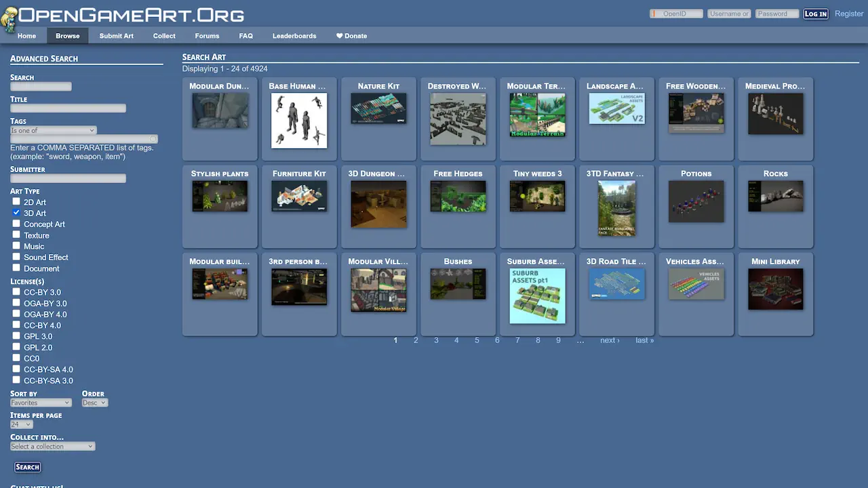Image resolution: width=868 pixels, height=488 pixels.
Task: Open the 3D Road Tile thumbnail
Action: point(616,284)
